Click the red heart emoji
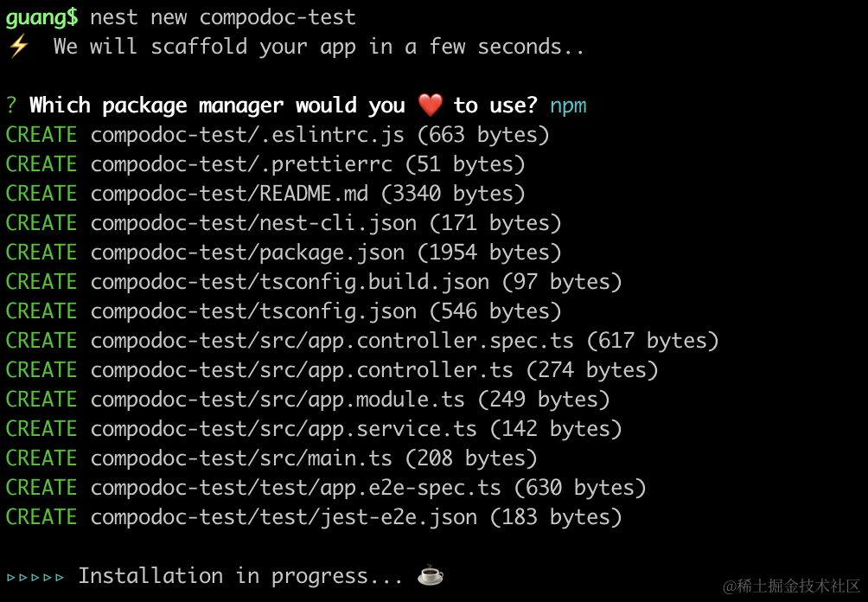This screenshot has width=868, height=602. (x=430, y=106)
